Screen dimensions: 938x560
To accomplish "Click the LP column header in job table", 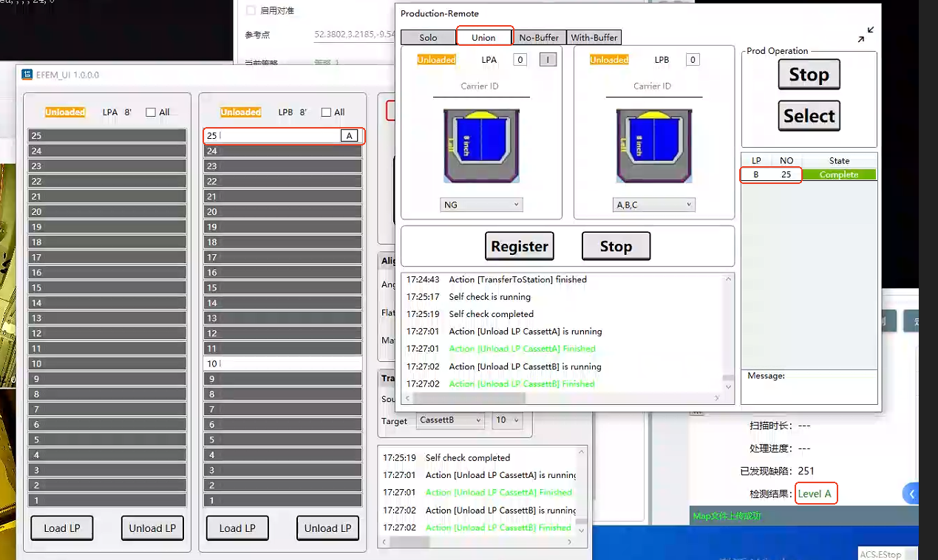I will (x=756, y=160).
